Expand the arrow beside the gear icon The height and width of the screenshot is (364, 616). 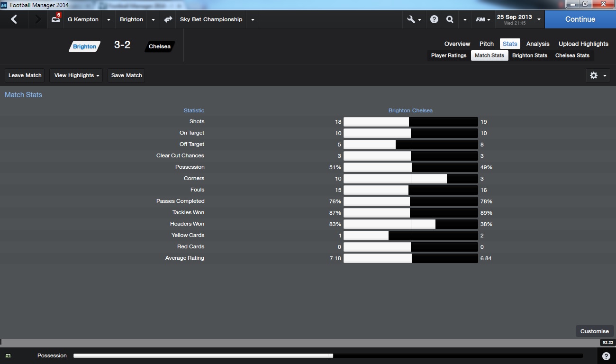tap(605, 76)
